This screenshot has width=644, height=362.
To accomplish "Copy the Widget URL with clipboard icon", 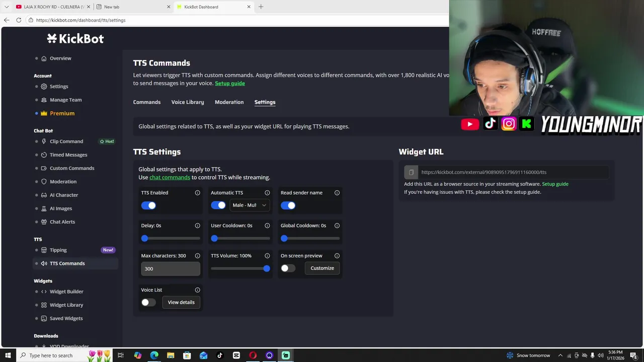I will point(411,172).
